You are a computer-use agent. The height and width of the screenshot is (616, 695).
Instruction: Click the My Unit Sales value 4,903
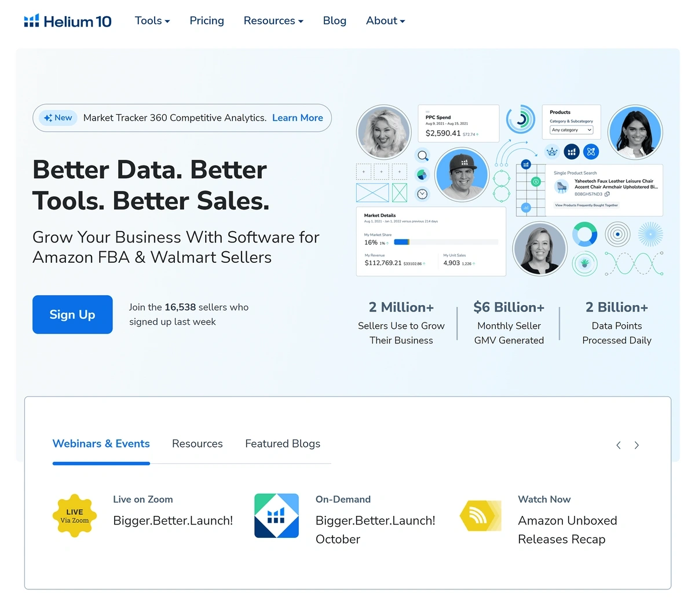tap(451, 263)
